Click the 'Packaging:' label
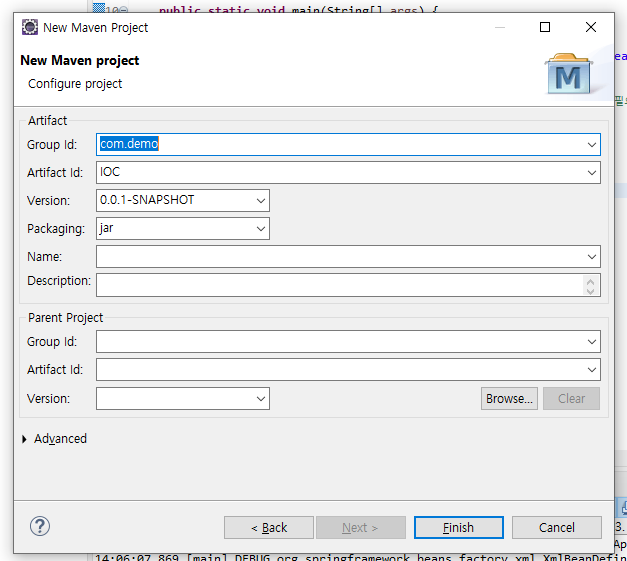The image size is (627, 561). [x=56, y=229]
